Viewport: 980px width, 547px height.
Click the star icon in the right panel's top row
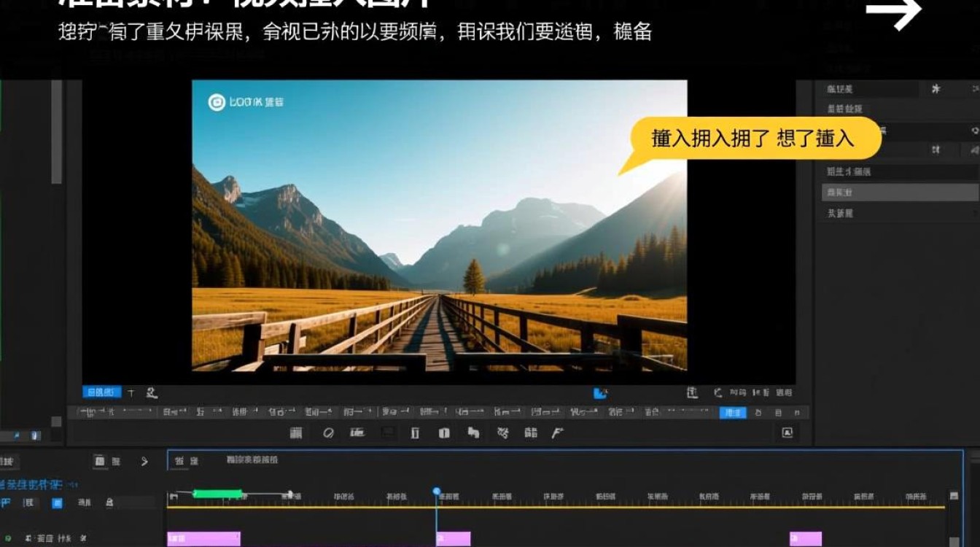[936, 88]
